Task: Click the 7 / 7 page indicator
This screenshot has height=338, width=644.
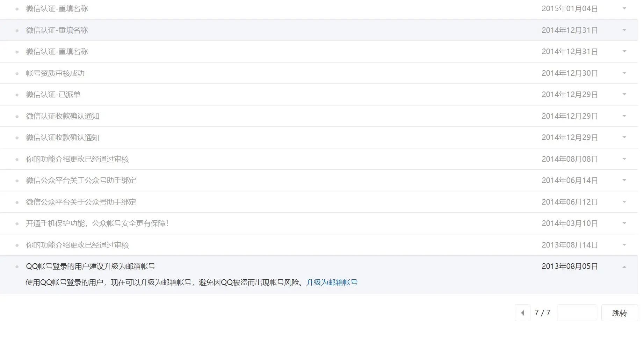Action: tap(542, 313)
